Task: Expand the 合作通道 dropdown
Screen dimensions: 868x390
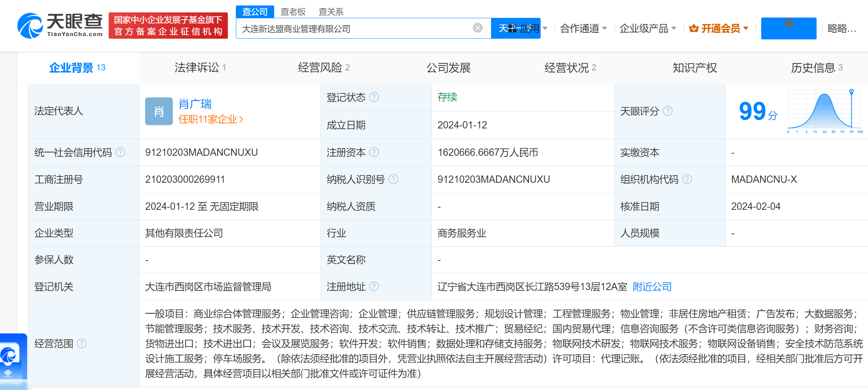Action: 583,28
